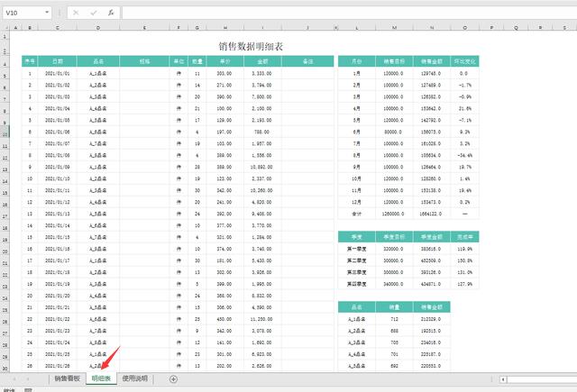Add a new sheet with plus button
The width and height of the screenshot is (577, 392).
[x=173, y=378]
